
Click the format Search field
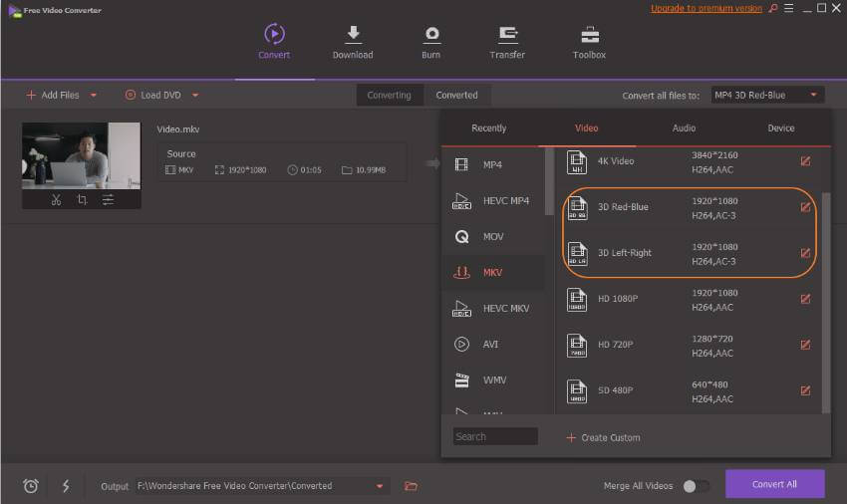(x=495, y=436)
